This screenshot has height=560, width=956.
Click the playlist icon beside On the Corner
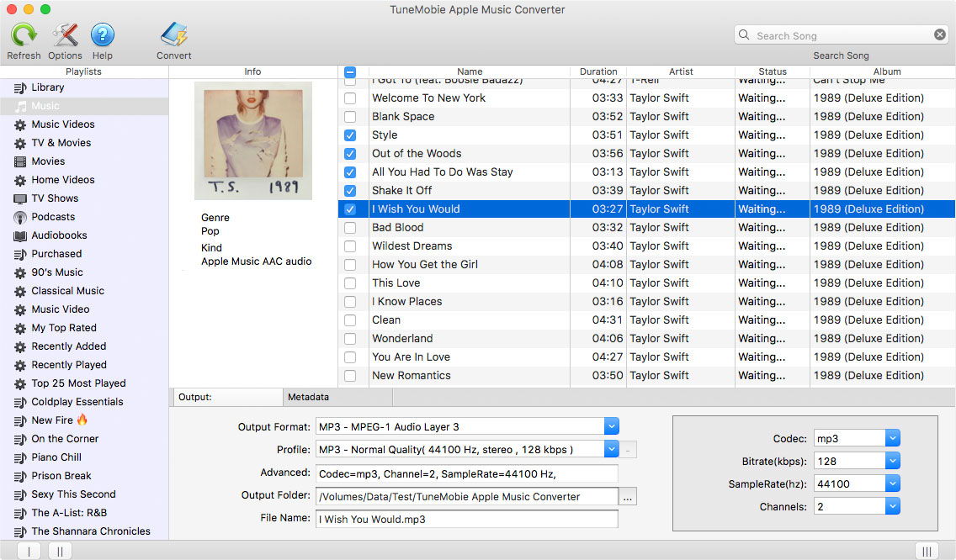20,440
